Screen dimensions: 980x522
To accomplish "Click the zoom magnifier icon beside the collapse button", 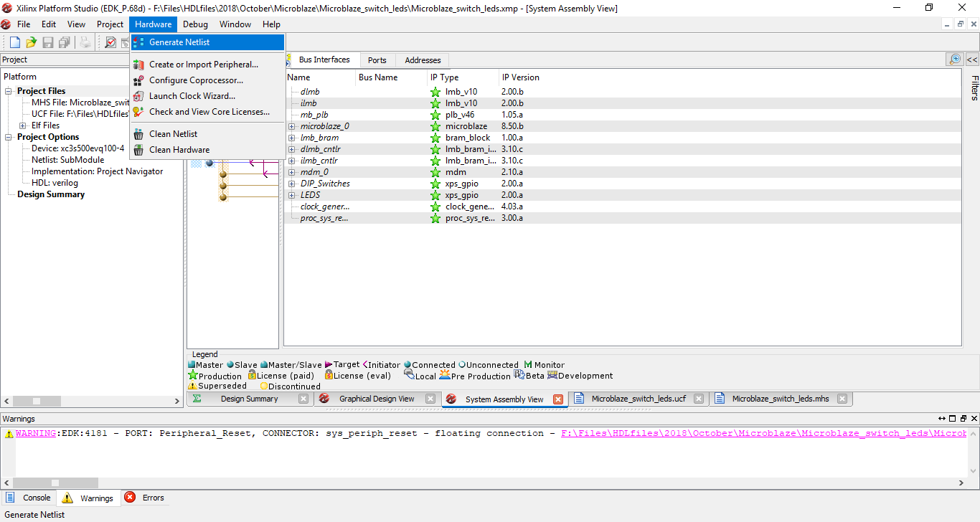I will click(x=954, y=60).
